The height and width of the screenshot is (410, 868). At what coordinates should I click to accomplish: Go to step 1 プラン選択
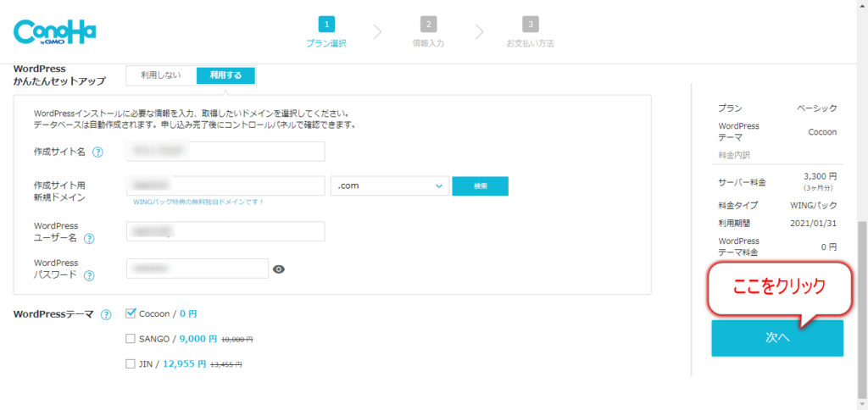(x=326, y=32)
